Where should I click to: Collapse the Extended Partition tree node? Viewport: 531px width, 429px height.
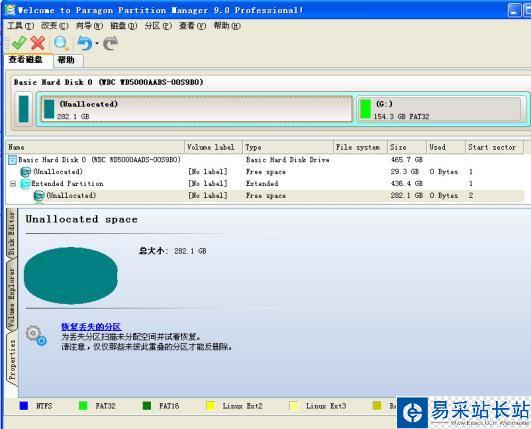tap(13, 184)
